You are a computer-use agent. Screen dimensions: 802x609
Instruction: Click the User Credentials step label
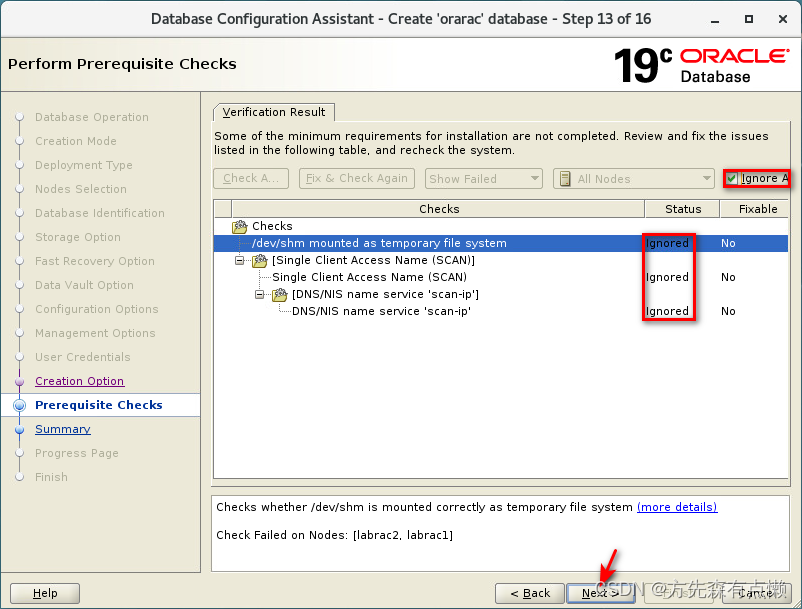pos(83,357)
